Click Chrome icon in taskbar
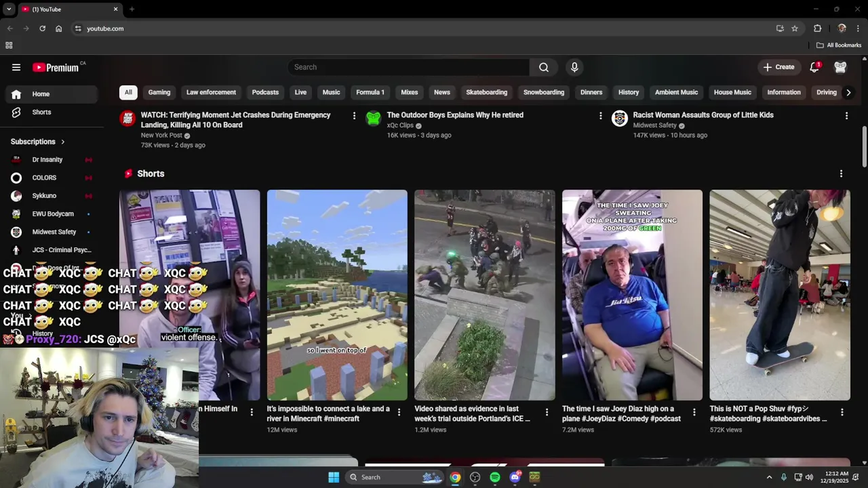Image resolution: width=868 pixels, height=488 pixels. 455,477
